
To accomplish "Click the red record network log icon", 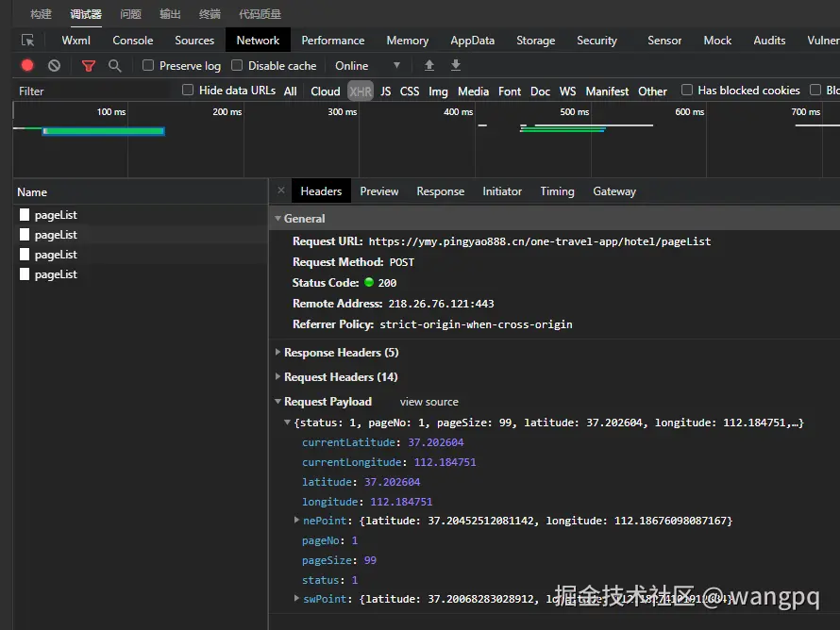I will coord(27,66).
